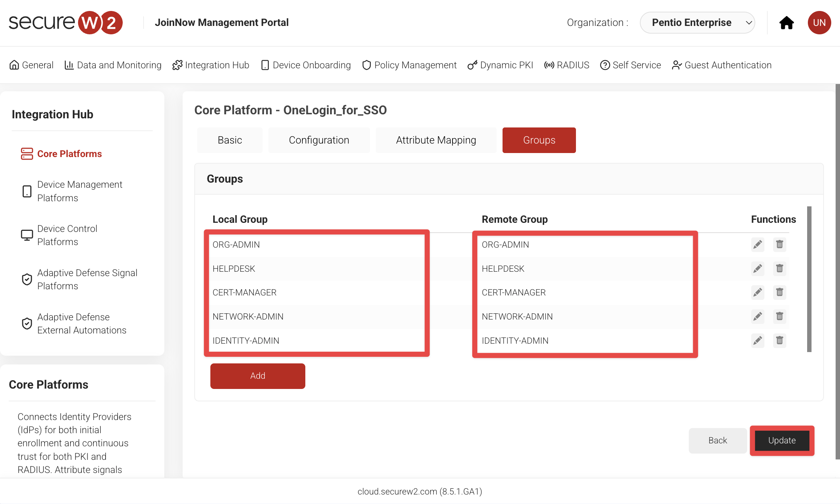Open the Guest Authentication menu
The height and width of the screenshot is (504, 840).
[x=722, y=65]
